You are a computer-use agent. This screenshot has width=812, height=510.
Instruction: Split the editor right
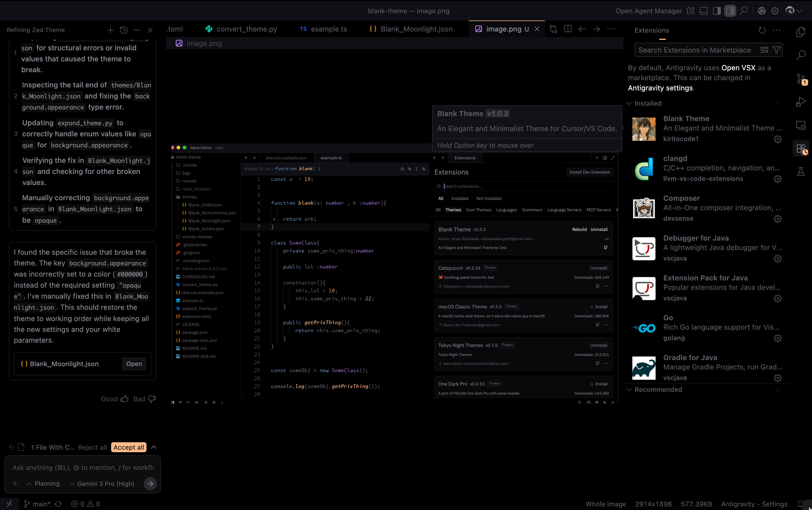568,29
